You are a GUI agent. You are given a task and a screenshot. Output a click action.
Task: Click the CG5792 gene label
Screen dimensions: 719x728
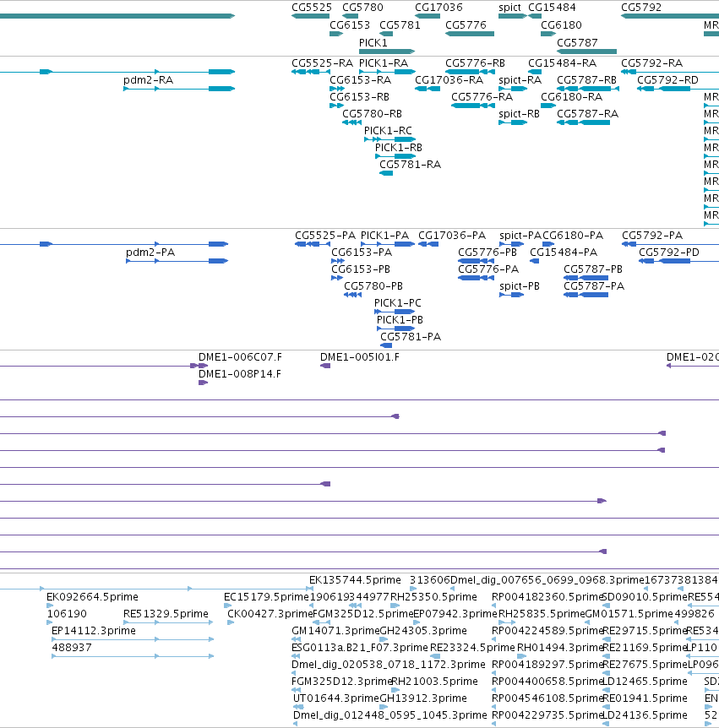pos(641,8)
